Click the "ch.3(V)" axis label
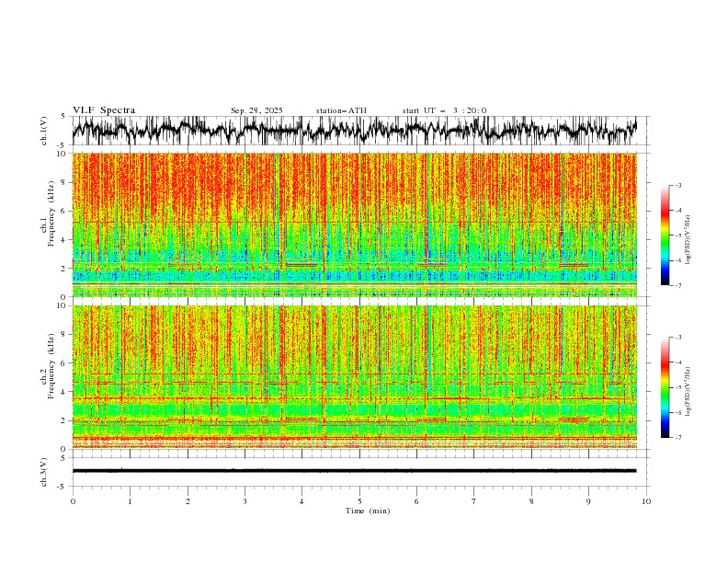Image resolution: width=728 pixels, height=563 pixels. pos(44,472)
